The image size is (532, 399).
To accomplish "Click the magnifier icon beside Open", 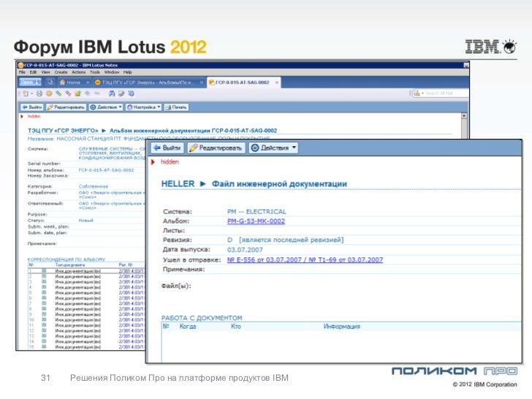I will click(50, 82).
